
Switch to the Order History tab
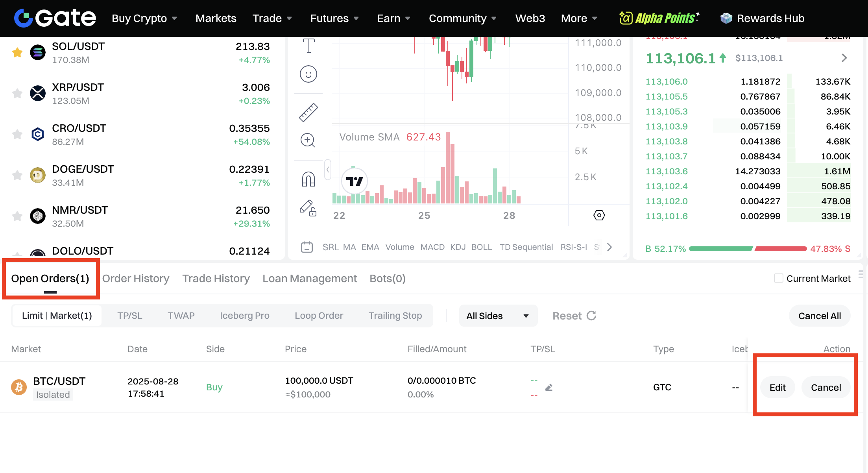pyautogui.click(x=136, y=279)
